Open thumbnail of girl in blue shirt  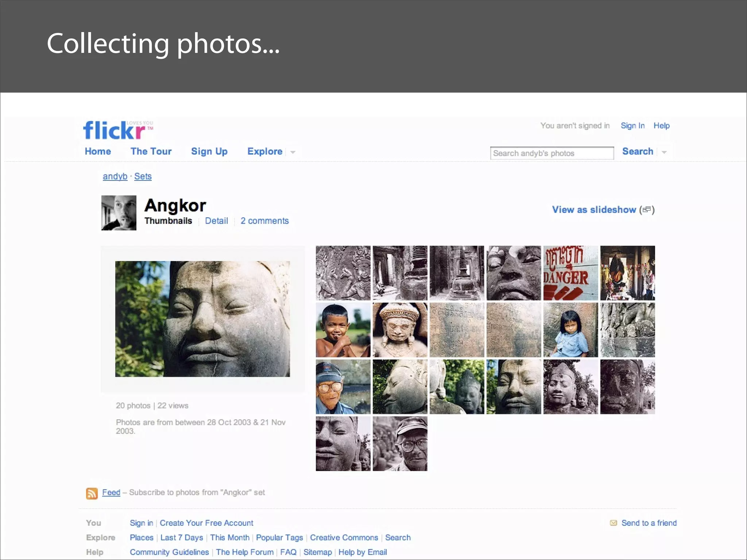pyautogui.click(x=570, y=330)
